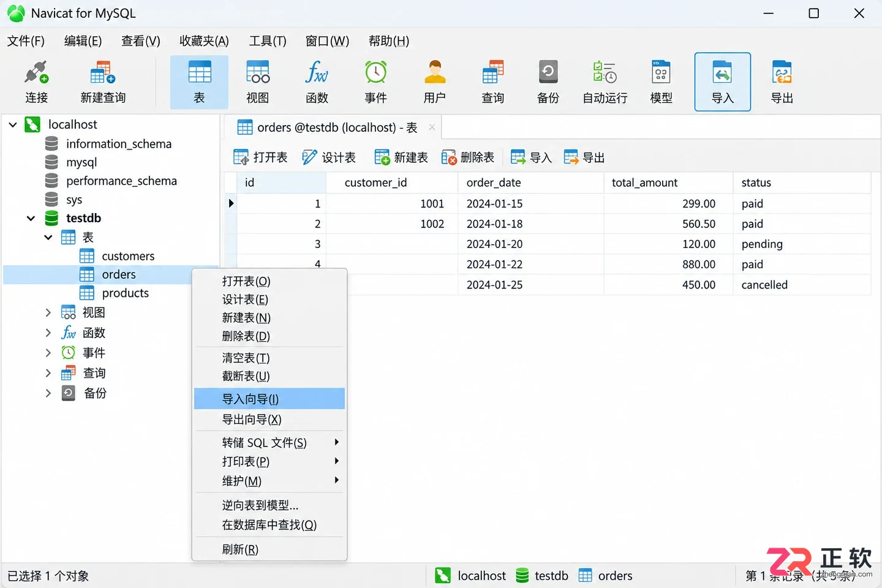This screenshot has width=882, height=588.
Task: Open the 帮助(H) menu
Action: [x=389, y=41]
